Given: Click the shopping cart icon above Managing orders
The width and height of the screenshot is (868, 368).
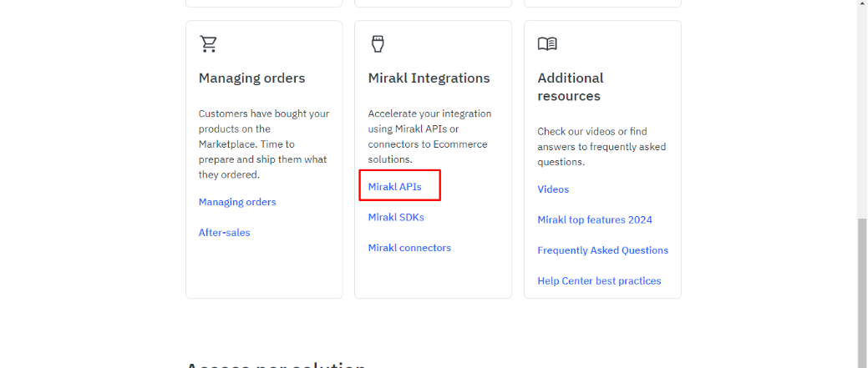Looking at the screenshot, I should (x=208, y=43).
